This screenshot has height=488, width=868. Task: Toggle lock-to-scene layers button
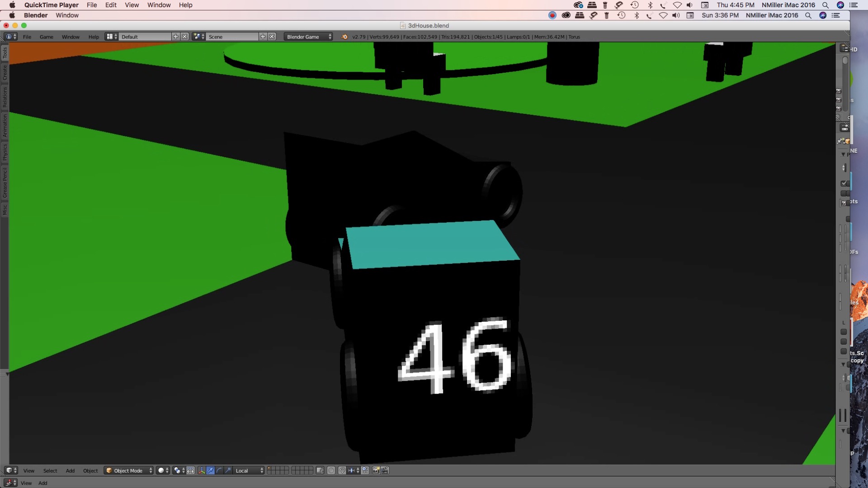point(320,470)
